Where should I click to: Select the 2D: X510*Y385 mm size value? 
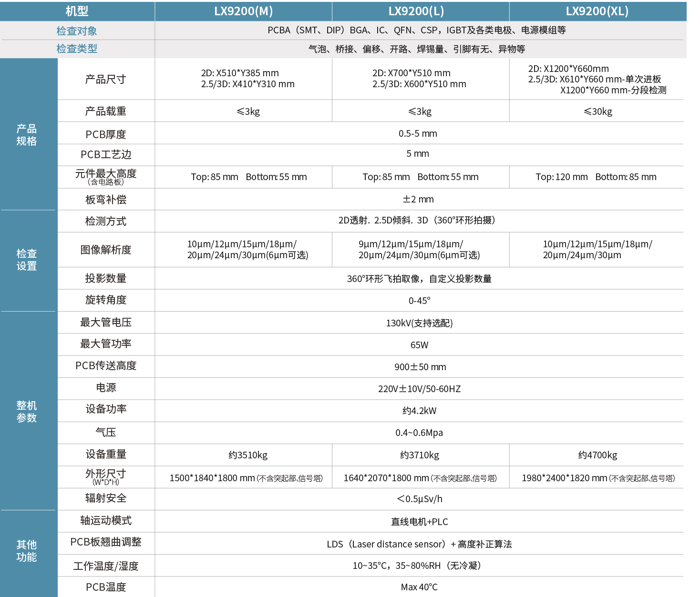coord(240,73)
